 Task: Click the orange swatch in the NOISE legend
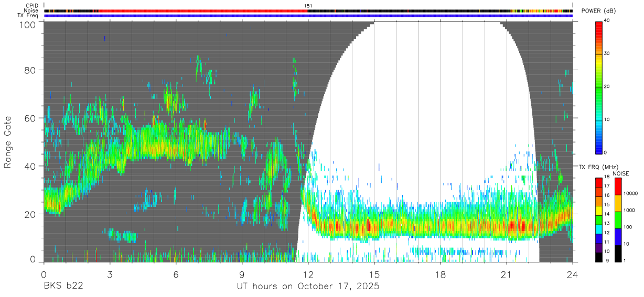[618, 203]
